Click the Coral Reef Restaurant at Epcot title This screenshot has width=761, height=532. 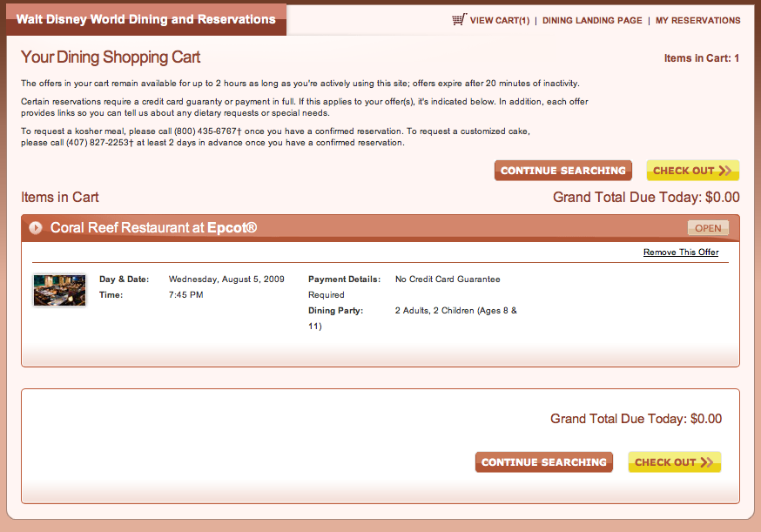pyautogui.click(x=153, y=227)
